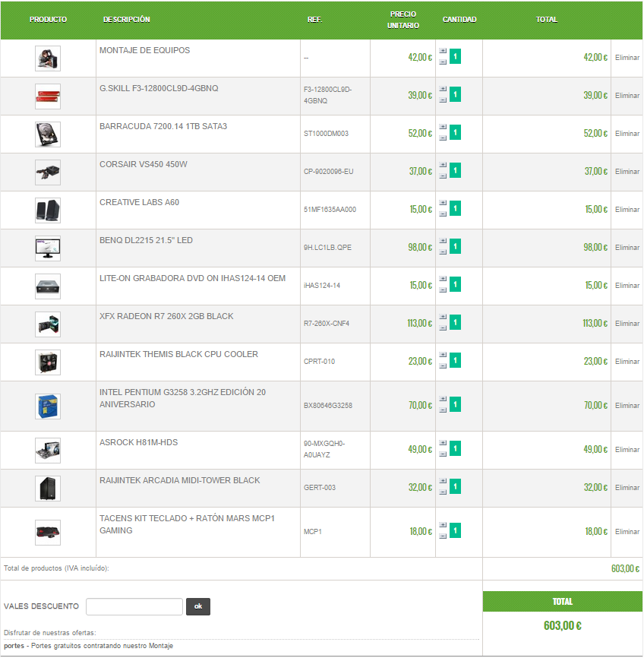
Task: Click Eliminar for XFX RADEON row
Action: pos(627,324)
